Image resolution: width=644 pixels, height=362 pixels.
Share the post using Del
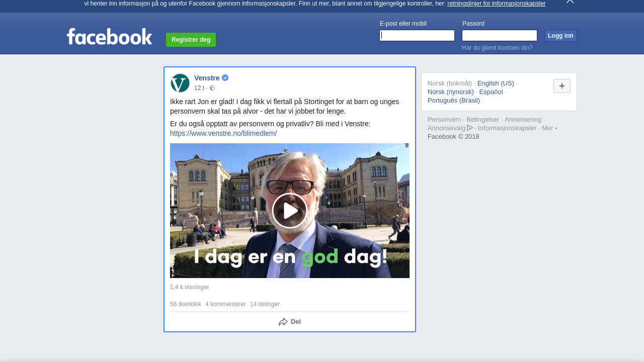[290, 322]
